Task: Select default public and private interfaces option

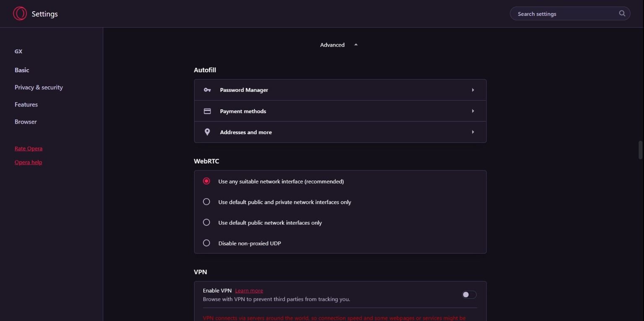Action: pyautogui.click(x=206, y=202)
